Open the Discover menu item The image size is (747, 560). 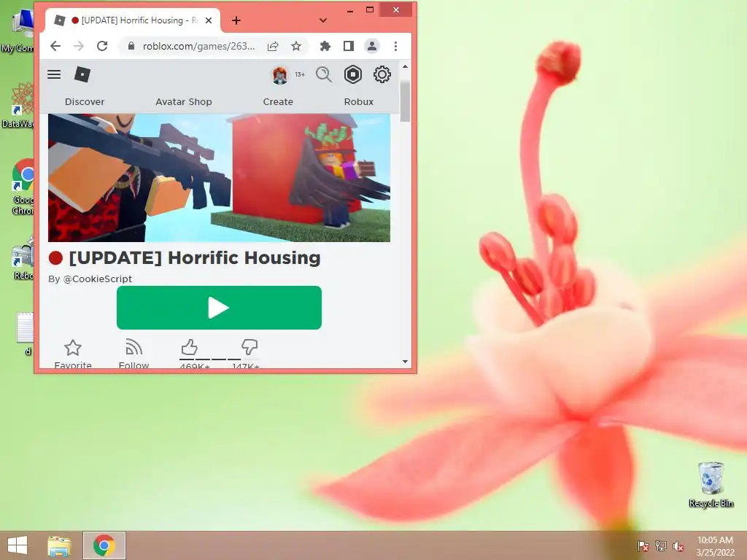(85, 102)
